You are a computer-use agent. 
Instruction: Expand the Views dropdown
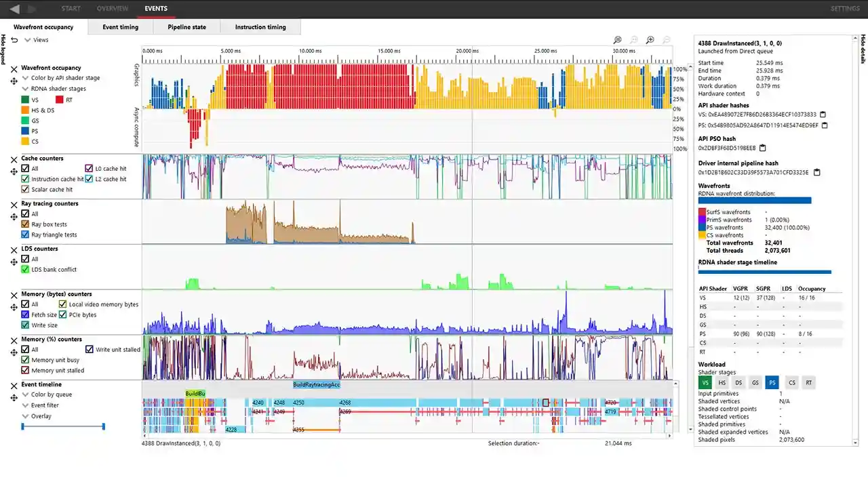(29, 39)
